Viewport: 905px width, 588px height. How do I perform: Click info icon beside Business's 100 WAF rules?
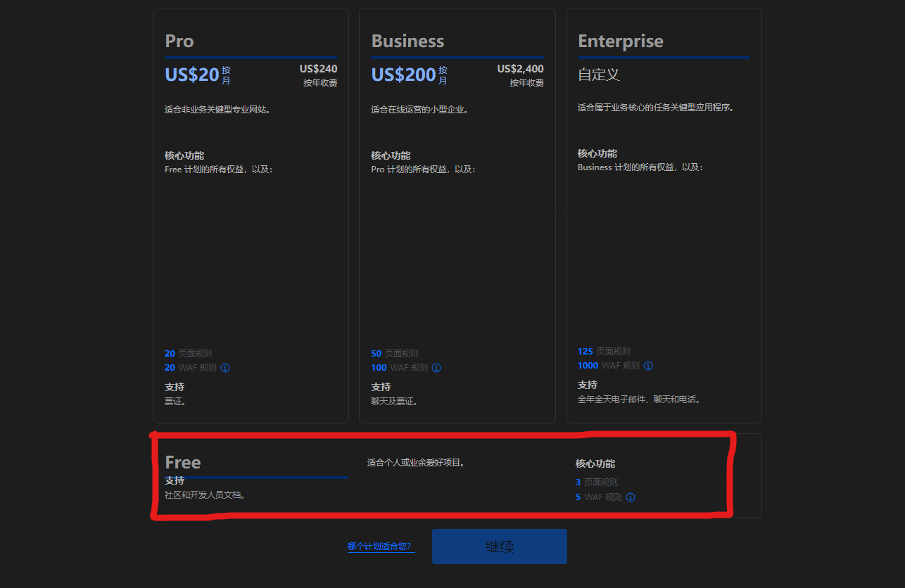click(x=436, y=368)
